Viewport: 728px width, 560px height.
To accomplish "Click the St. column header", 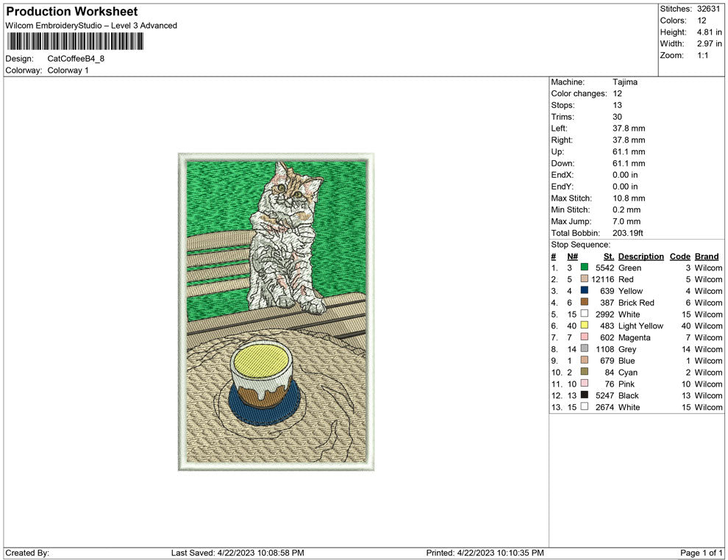I will [x=608, y=256].
